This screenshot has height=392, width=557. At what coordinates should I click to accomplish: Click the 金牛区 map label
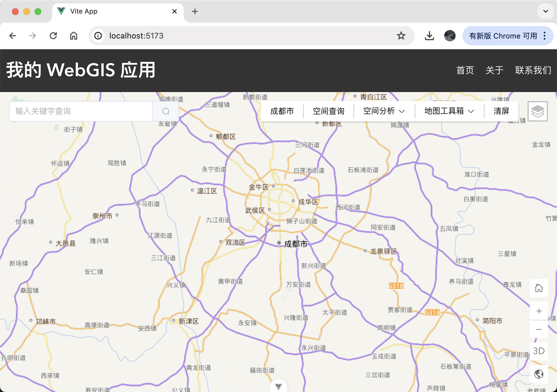click(259, 187)
